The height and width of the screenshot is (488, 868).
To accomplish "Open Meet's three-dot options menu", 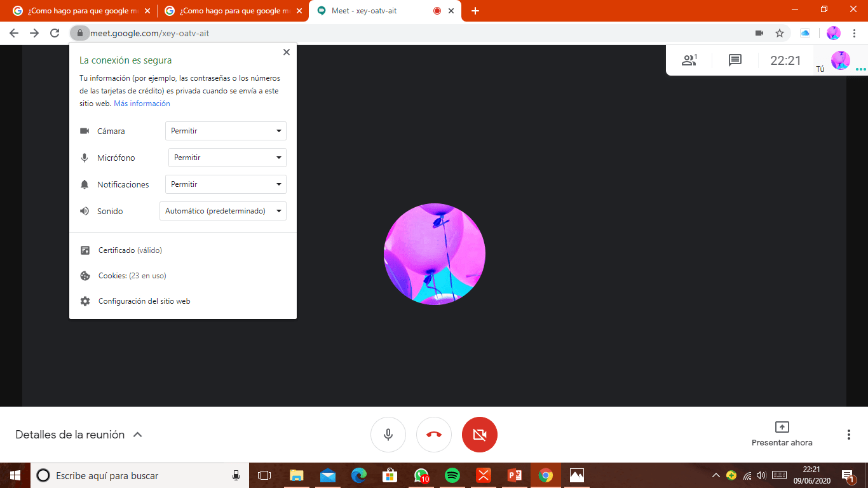I will pos(848,435).
